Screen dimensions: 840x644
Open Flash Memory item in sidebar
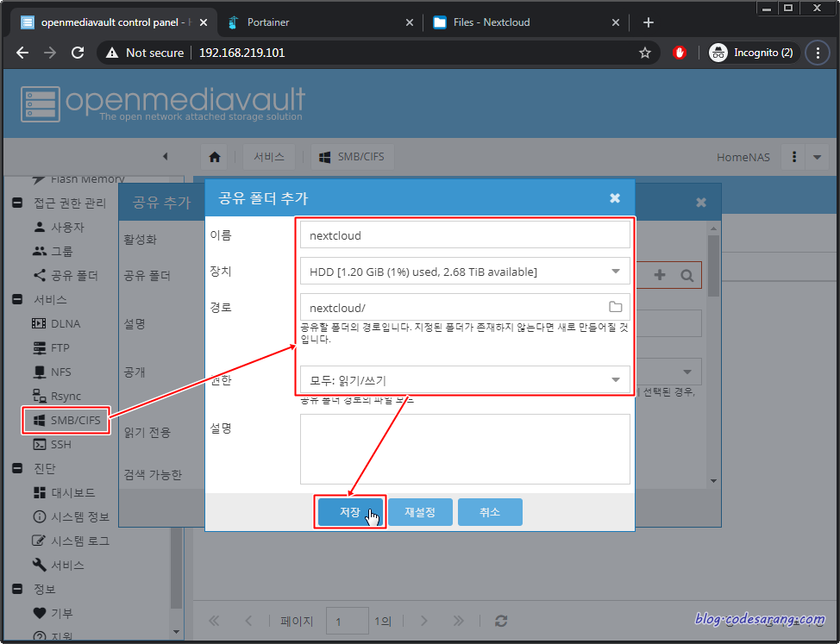(78, 178)
